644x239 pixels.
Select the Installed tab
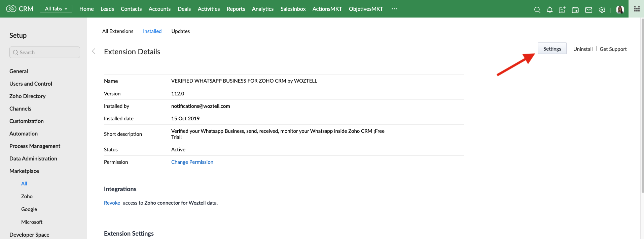152,31
